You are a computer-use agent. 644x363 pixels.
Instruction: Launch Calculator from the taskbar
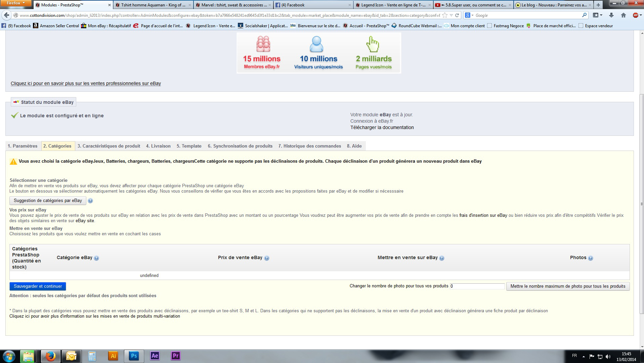point(92,356)
